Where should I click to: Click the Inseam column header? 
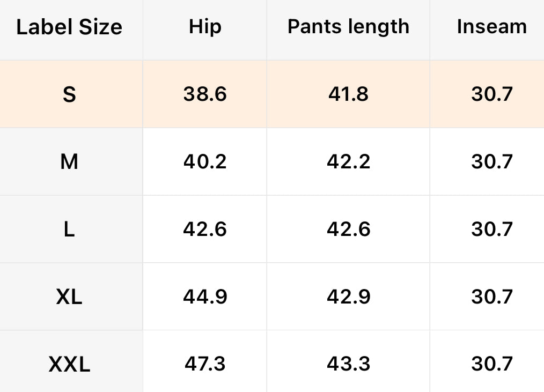coord(491,27)
